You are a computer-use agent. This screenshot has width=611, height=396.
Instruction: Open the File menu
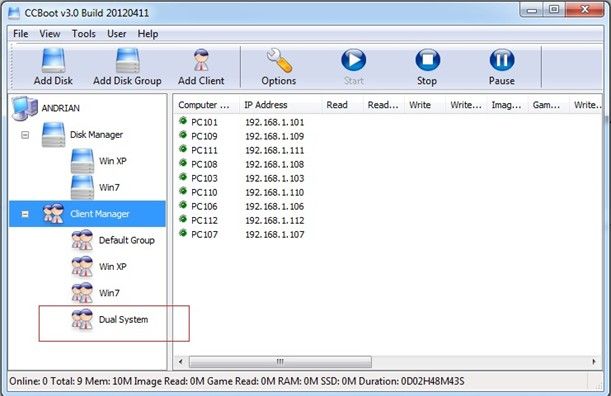click(x=21, y=34)
